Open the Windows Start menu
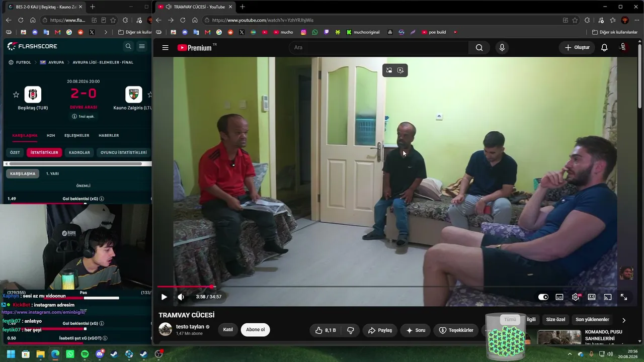 tap(11, 354)
